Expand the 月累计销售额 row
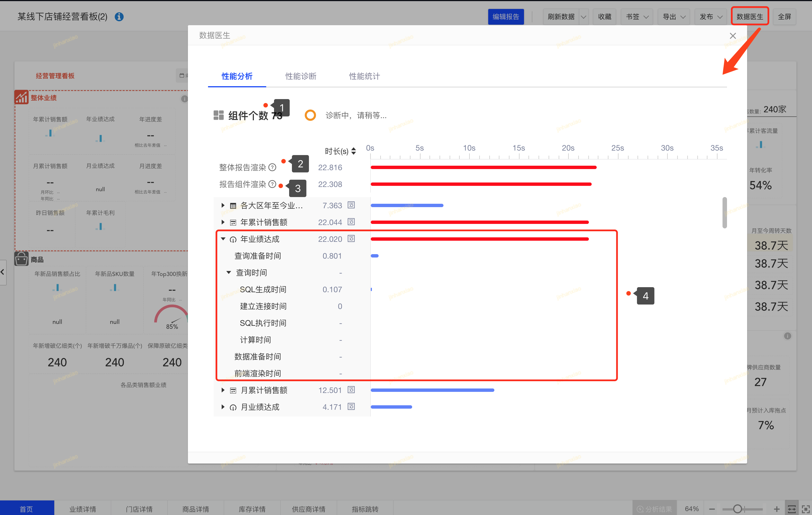This screenshot has height=515, width=812. click(x=223, y=390)
